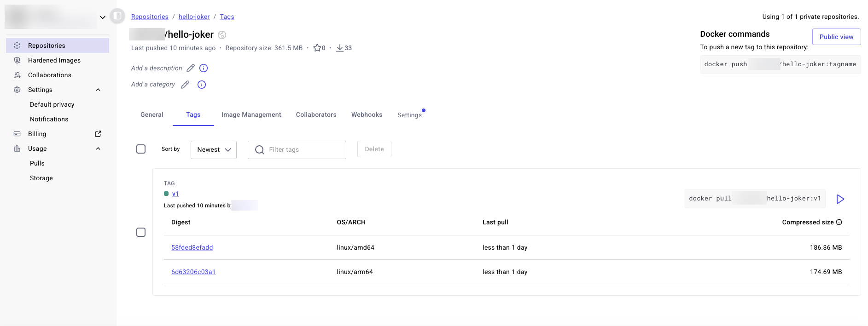Click the Usage chart icon
Screen dimensions: 868x326
coord(17,149)
